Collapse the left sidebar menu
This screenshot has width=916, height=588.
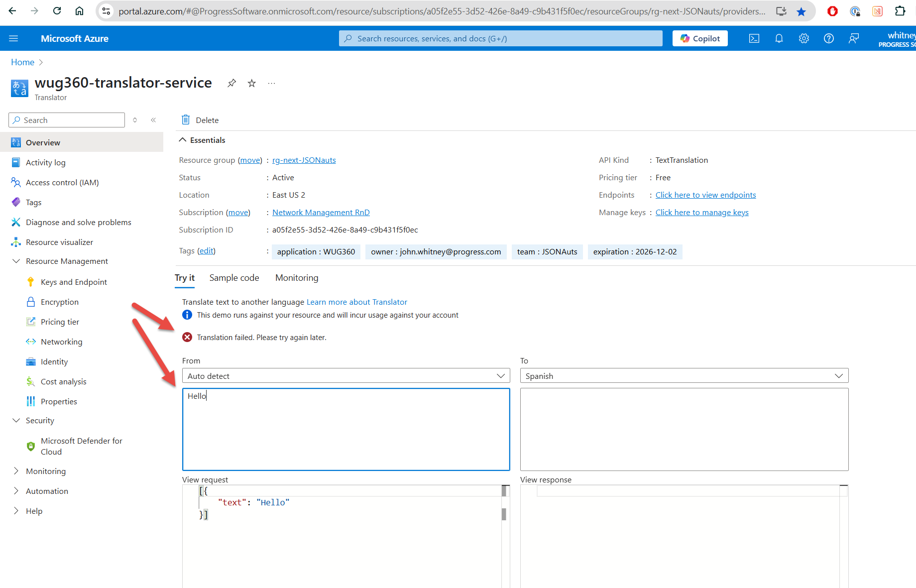point(153,120)
